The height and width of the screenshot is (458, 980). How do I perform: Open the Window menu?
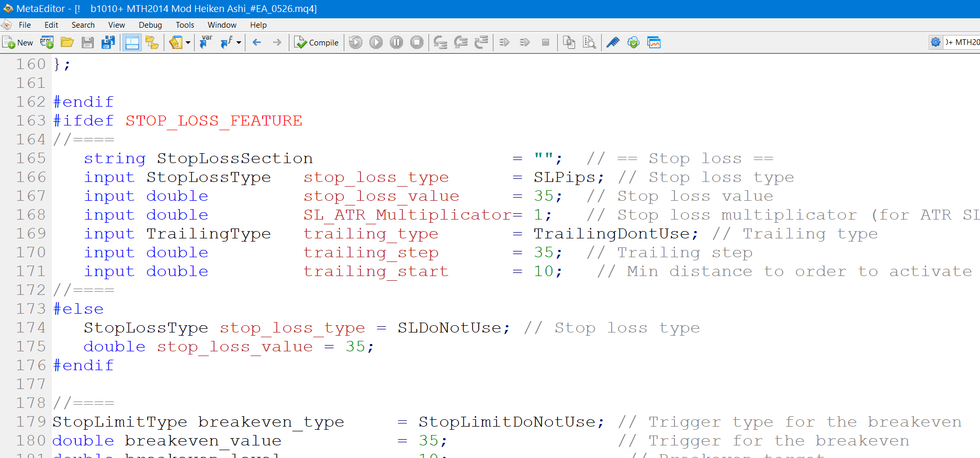[x=222, y=25]
